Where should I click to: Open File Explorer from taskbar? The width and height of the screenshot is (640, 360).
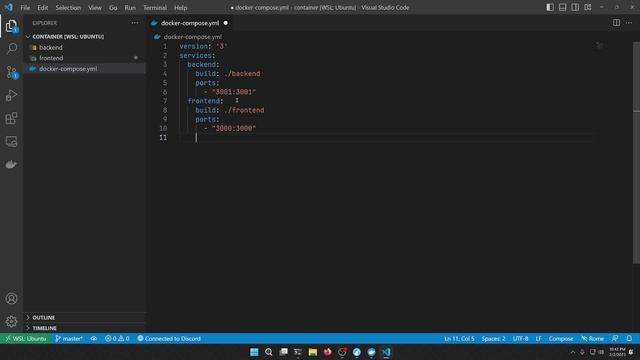click(x=313, y=352)
